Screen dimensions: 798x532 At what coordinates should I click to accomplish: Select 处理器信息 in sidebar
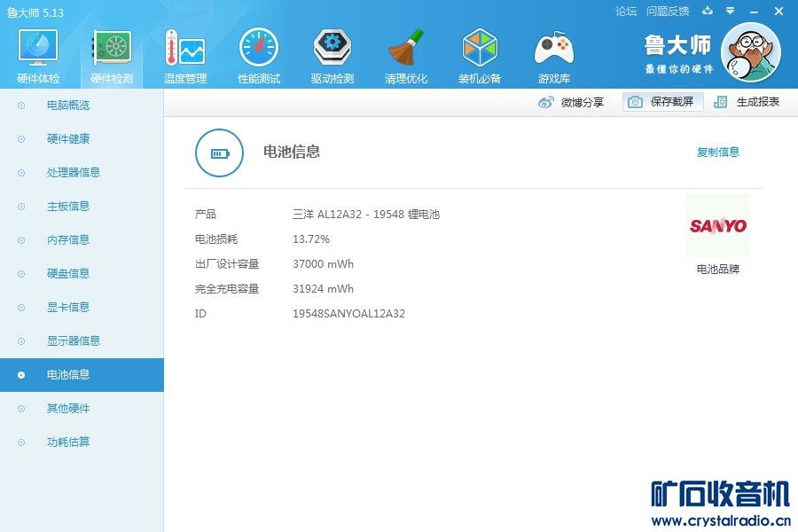coord(82,173)
